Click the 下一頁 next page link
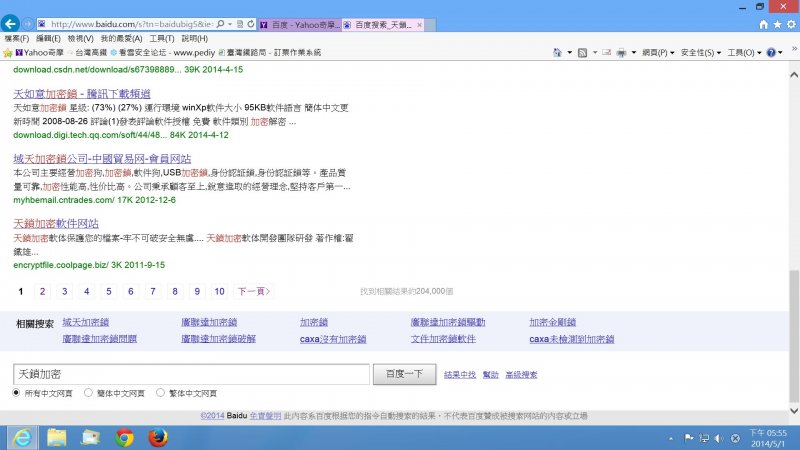This screenshot has height=450, width=800. (254, 291)
